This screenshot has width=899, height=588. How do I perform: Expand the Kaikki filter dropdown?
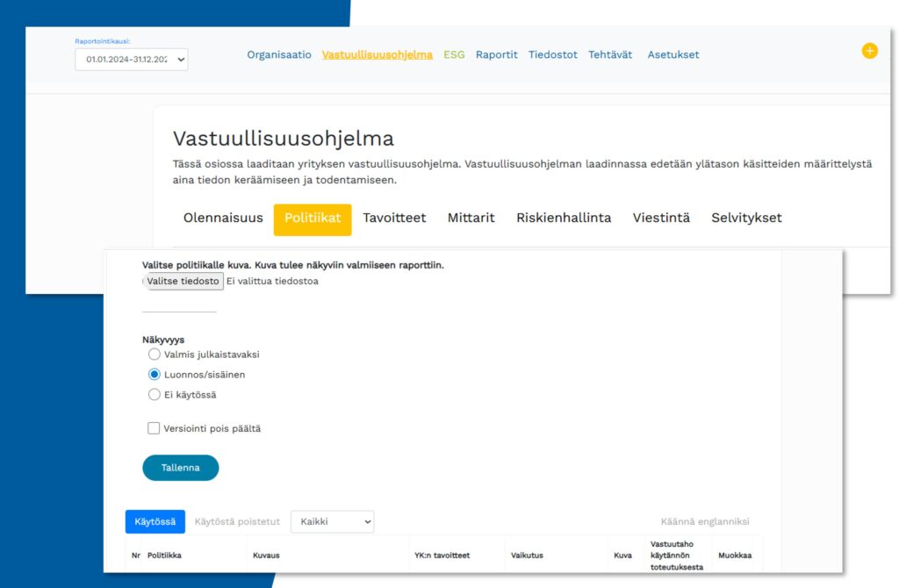coord(332,521)
